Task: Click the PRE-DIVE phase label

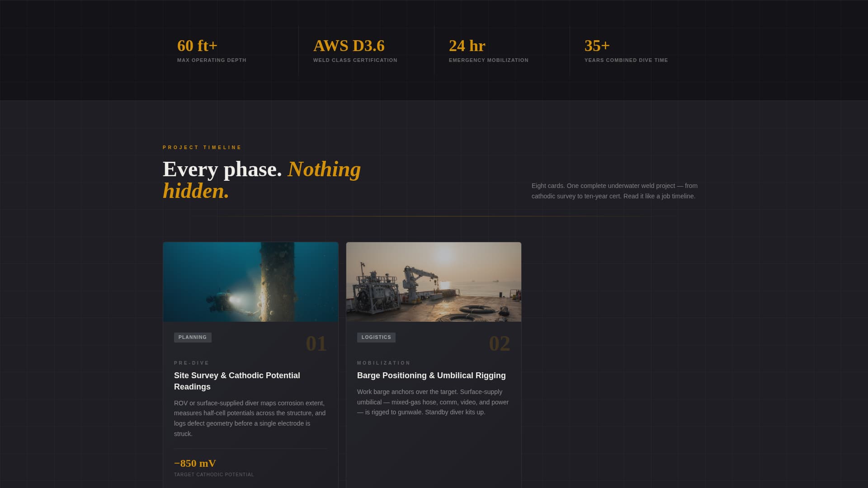Action: [192, 363]
